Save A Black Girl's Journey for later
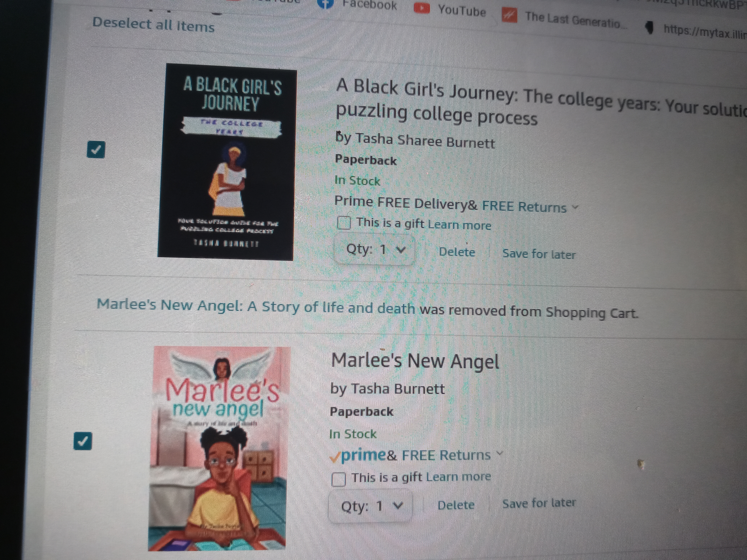The height and width of the screenshot is (560, 747). [539, 254]
